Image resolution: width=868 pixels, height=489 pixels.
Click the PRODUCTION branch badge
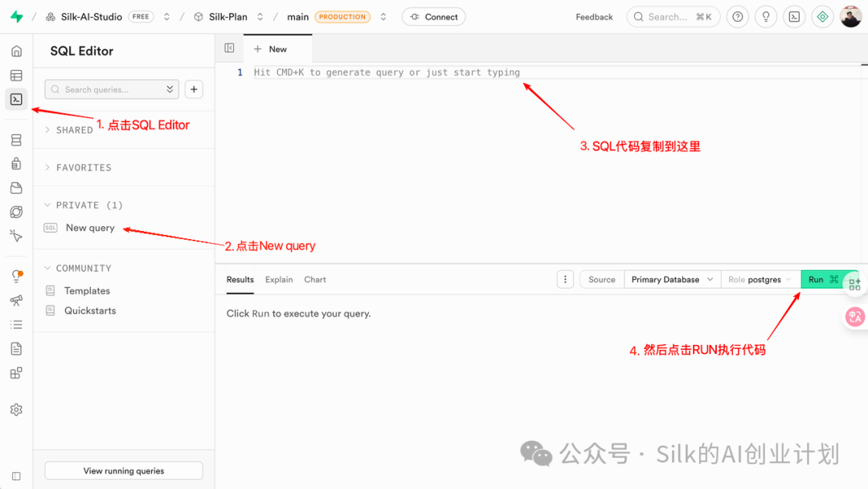(x=342, y=17)
